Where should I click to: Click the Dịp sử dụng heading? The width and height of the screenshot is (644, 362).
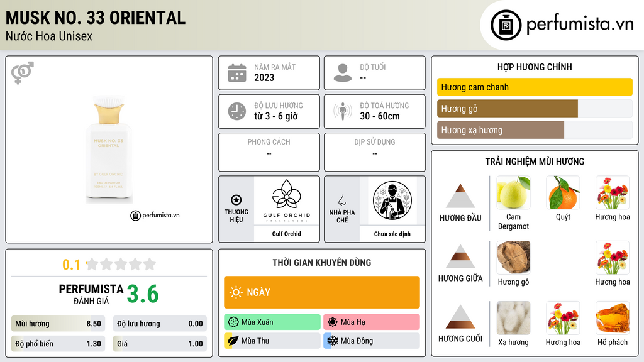(375, 142)
